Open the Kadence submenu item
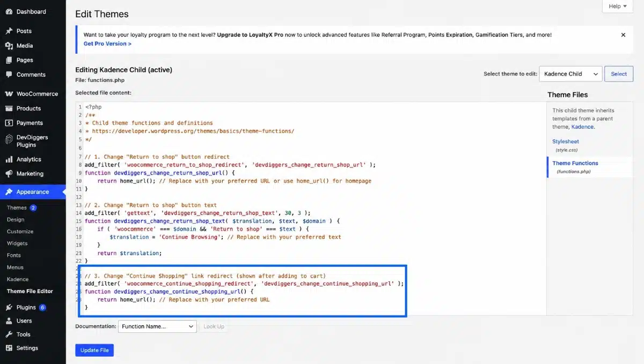The image size is (644, 364). (18, 279)
